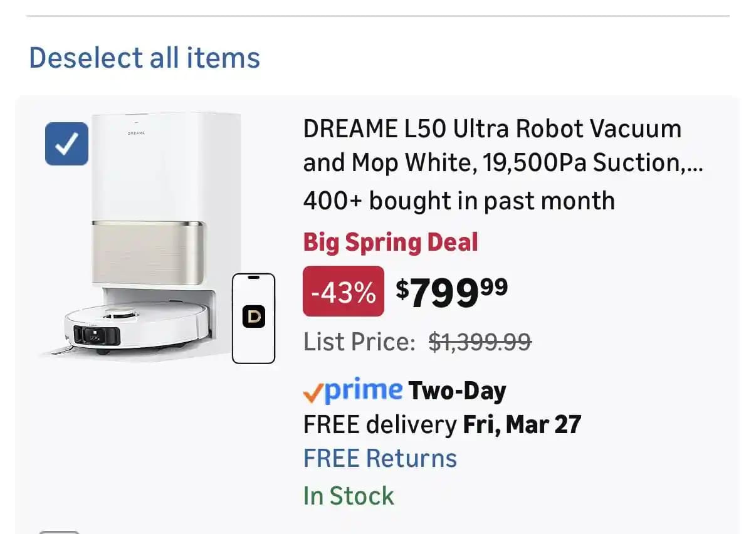Click the white upper tank of the base station
Screen dimensions: 756x534
[166, 169]
